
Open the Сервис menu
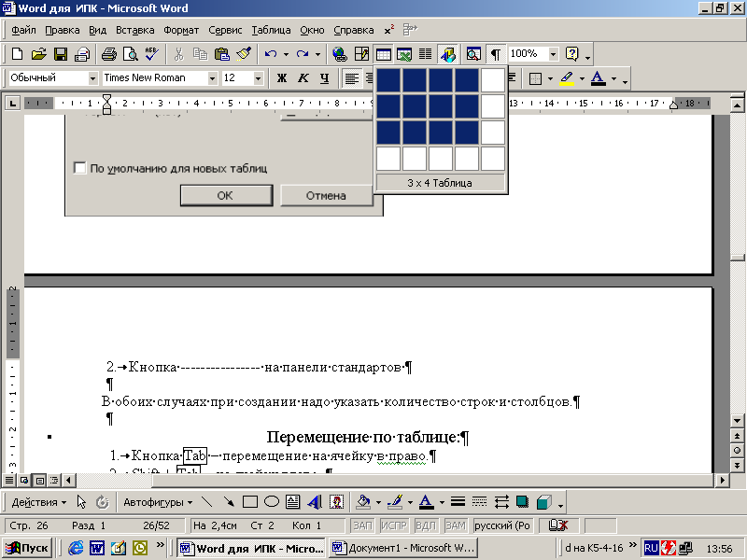225,30
